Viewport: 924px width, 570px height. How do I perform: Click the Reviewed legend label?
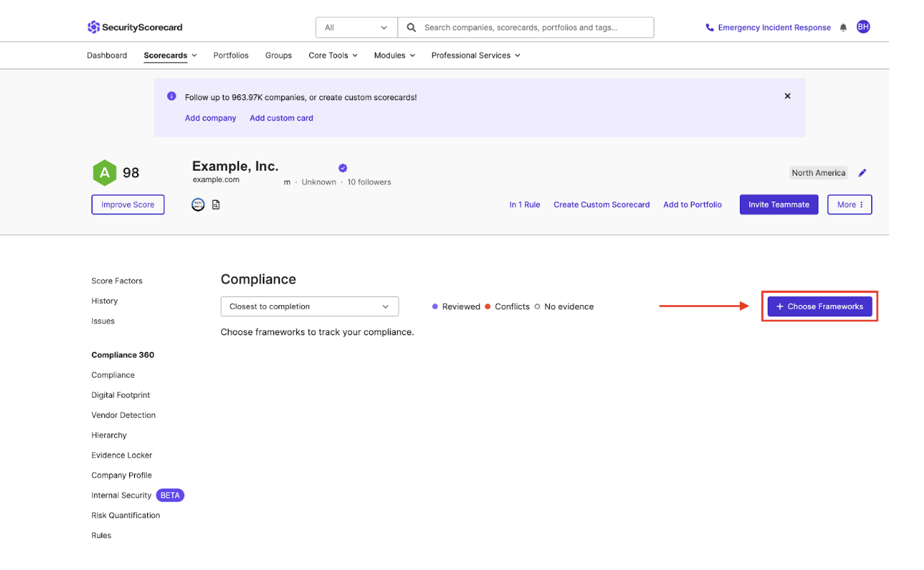tap(461, 306)
